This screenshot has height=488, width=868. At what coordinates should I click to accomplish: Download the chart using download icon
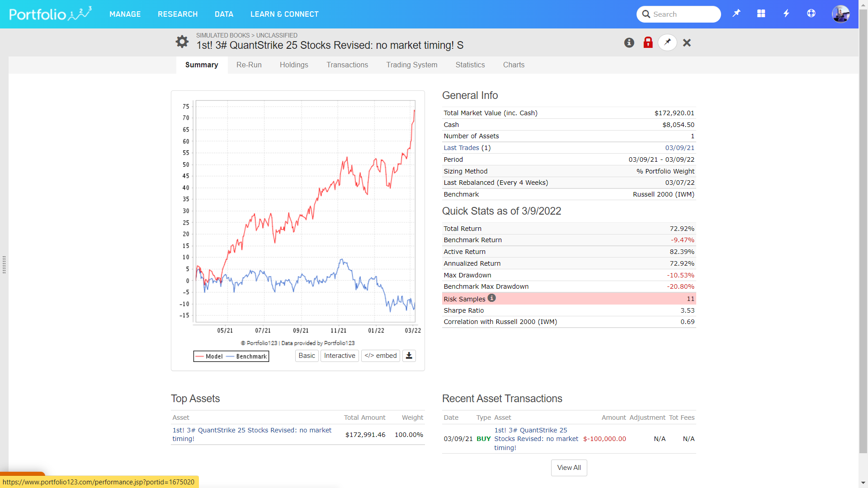[x=409, y=356]
